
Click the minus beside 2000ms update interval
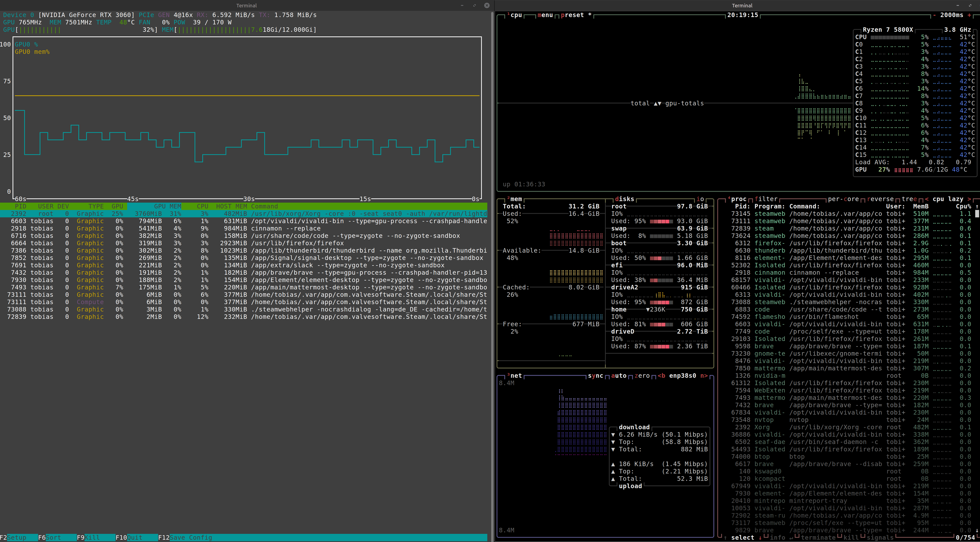pos(934,15)
